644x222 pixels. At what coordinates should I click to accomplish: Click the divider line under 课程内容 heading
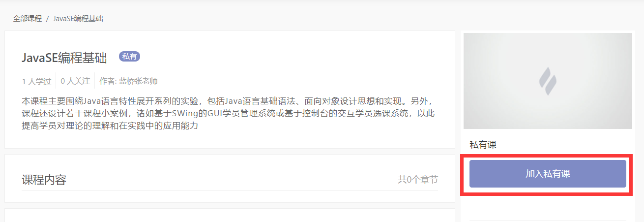230,191
